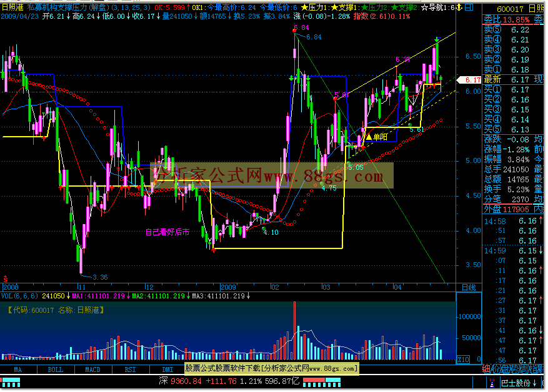The image size is (548, 392).
Task: Click the red S marker on chart
Action: tap(5, 278)
